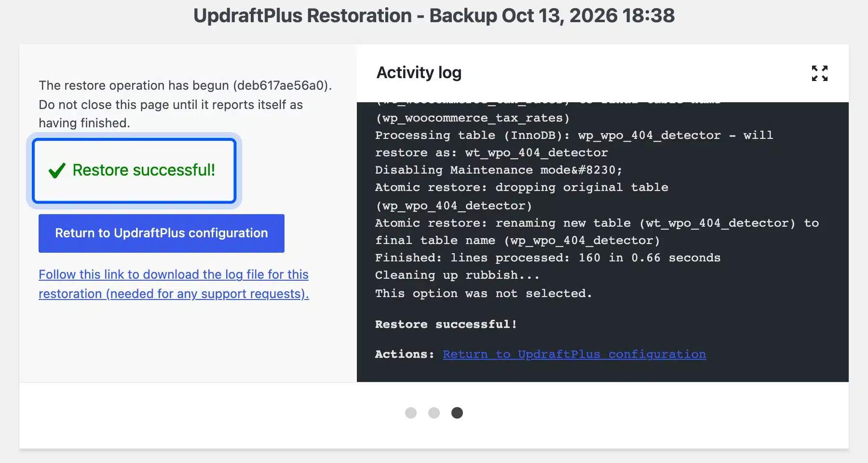Click the page title UpdraftPlus Restoration
The width and height of the screenshot is (868, 463).
click(x=434, y=15)
